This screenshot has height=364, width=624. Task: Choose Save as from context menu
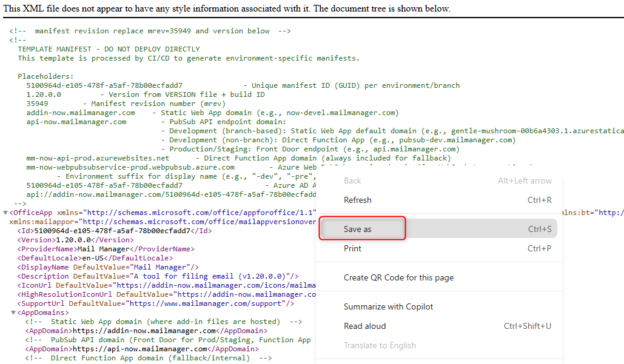(x=438, y=229)
